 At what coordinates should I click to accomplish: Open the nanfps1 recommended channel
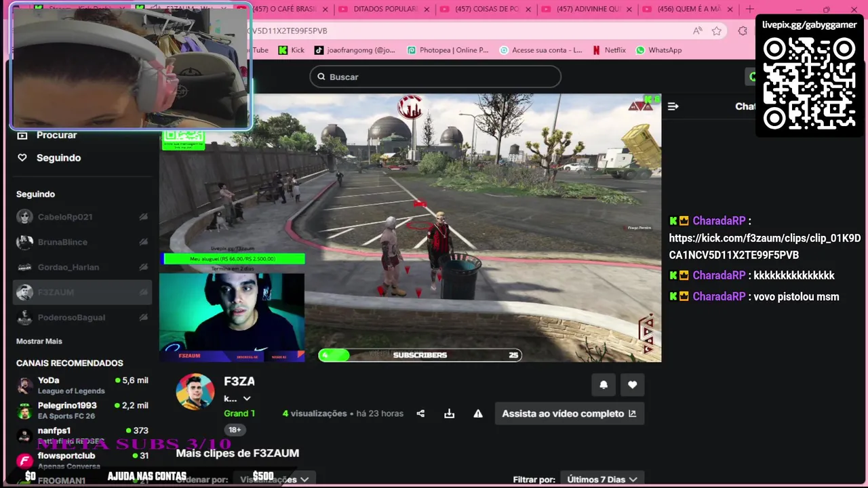[82, 435]
